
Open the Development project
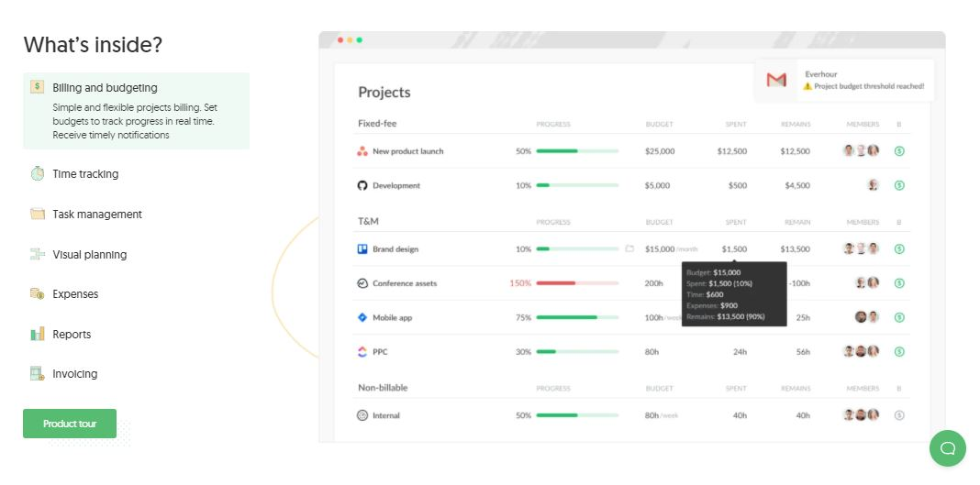tap(396, 185)
